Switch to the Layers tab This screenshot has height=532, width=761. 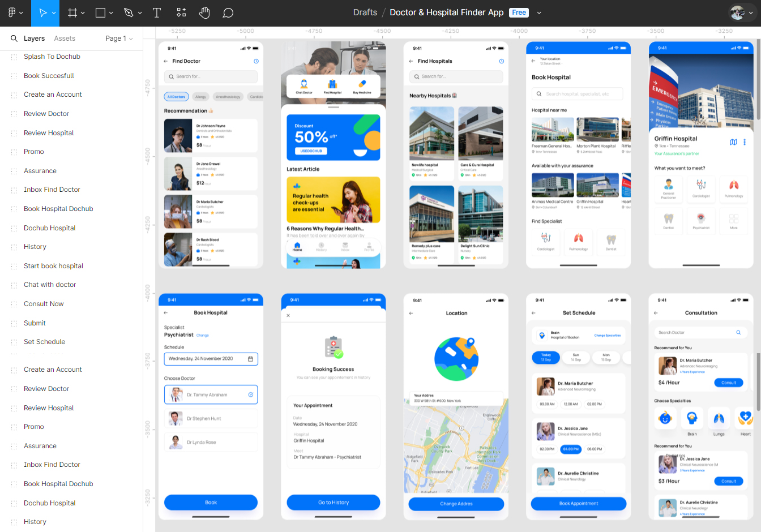(x=34, y=38)
